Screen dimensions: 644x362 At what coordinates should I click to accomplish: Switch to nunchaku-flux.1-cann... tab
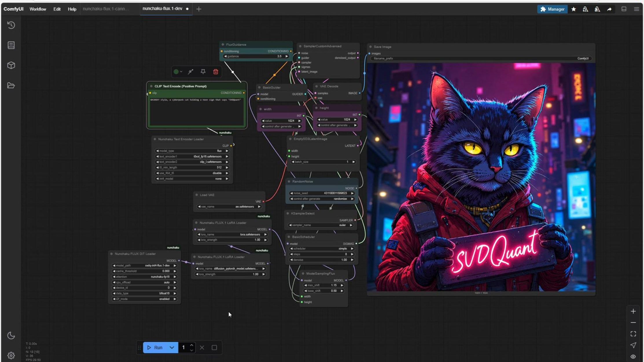pyautogui.click(x=106, y=9)
